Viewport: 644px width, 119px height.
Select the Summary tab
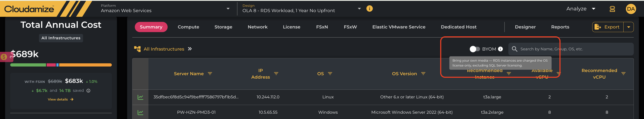151,27
